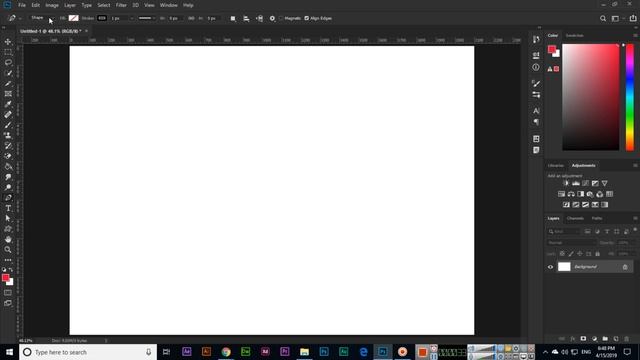The height and width of the screenshot is (360, 640).
Task: Toggle the layer filter on/off switch
Action: point(635,230)
